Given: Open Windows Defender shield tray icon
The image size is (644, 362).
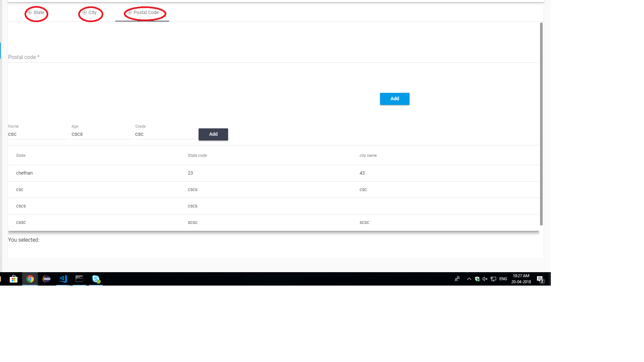Looking at the screenshot, I should coord(477,279).
